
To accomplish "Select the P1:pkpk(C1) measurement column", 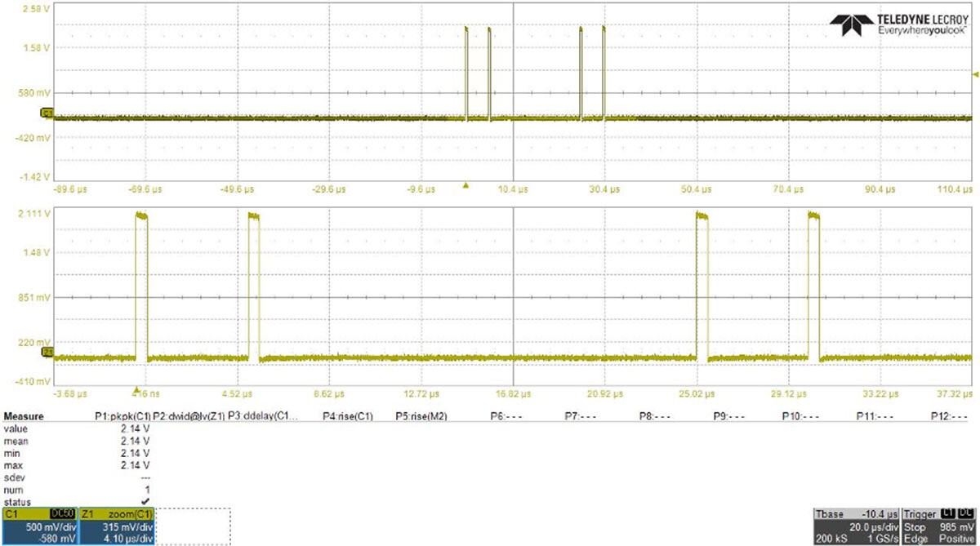I will [x=123, y=416].
